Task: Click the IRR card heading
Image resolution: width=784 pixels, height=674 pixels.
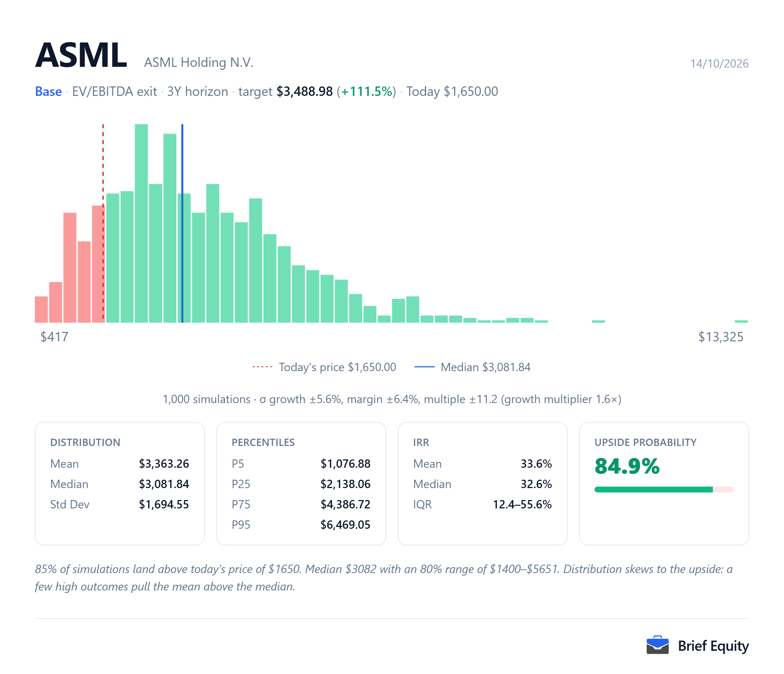Action: pos(421,442)
